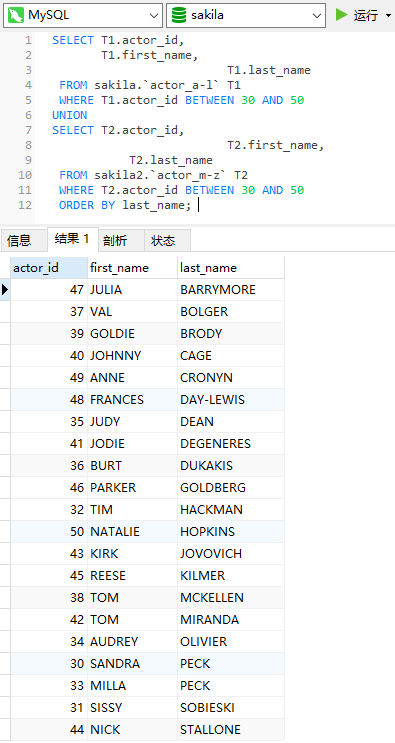The height and width of the screenshot is (743, 395).
Task: Sort by the first_name column header
Action: coord(133,268)
